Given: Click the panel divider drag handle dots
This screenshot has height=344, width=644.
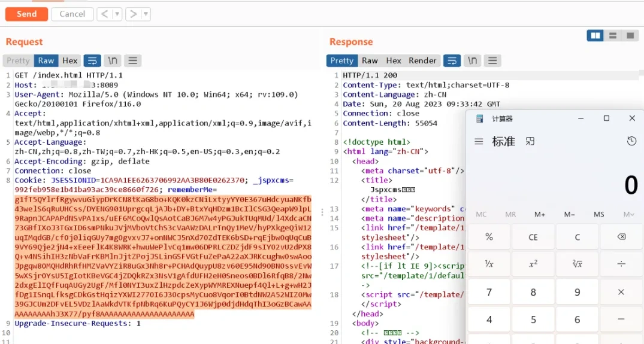Looking at the screenshot, I should point(322,212).
